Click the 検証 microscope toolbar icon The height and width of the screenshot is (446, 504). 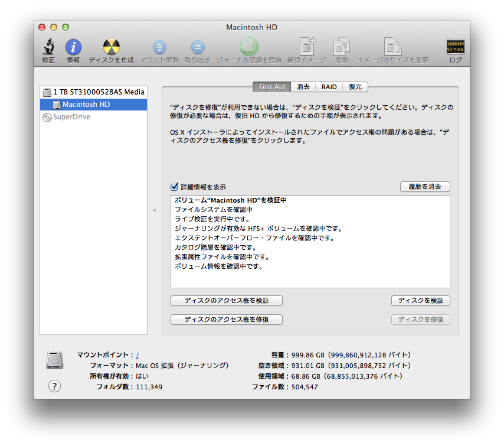[x=48, y=47]
